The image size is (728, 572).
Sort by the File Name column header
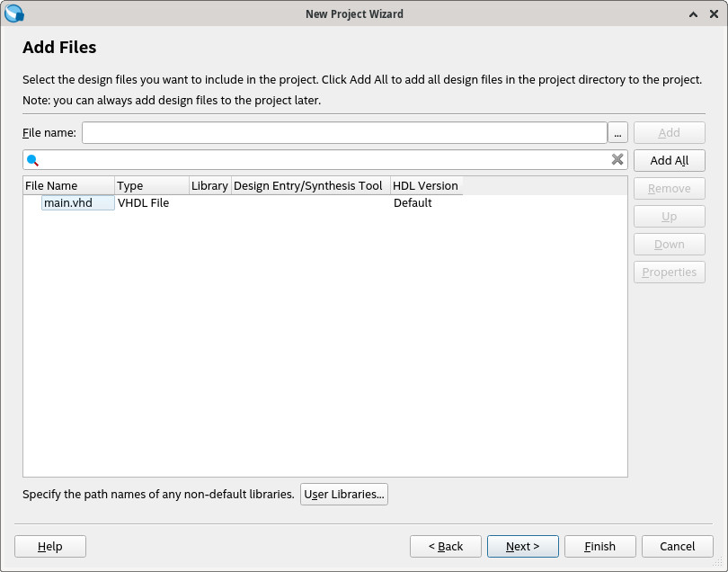(x=68, y=186)
